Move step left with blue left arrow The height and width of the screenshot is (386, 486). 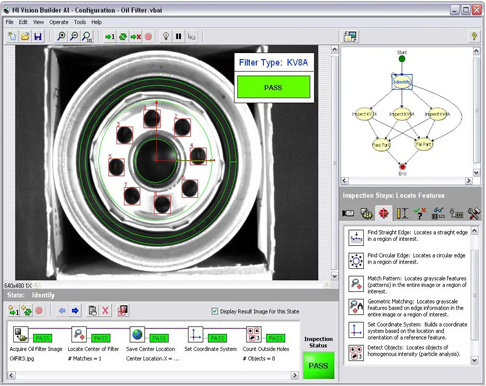(62, 311)
